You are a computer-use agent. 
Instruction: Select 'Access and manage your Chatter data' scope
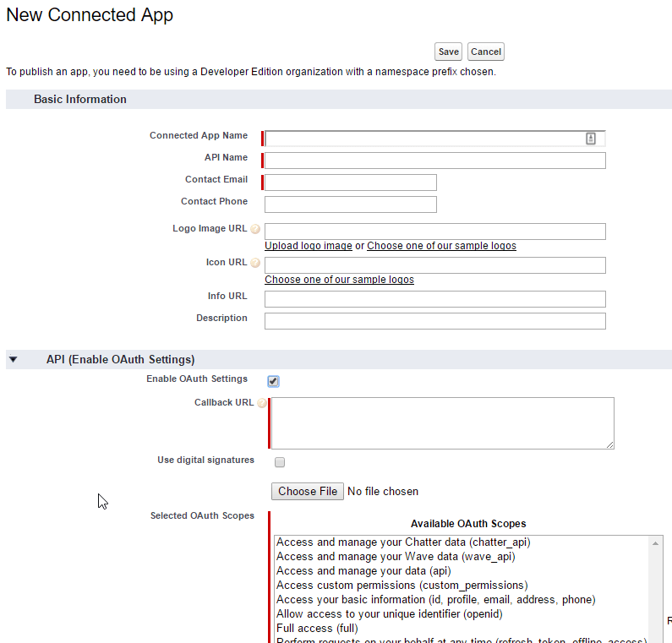point(403,542)
